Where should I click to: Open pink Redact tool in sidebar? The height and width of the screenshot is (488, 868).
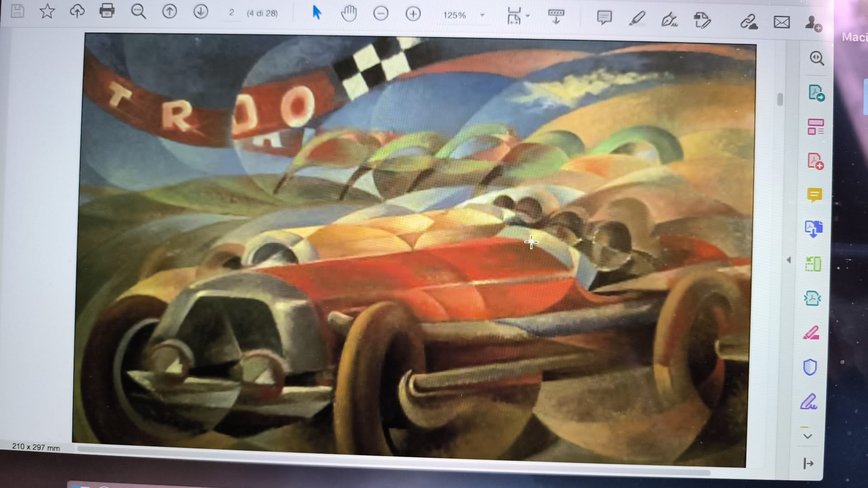(811, 333)
